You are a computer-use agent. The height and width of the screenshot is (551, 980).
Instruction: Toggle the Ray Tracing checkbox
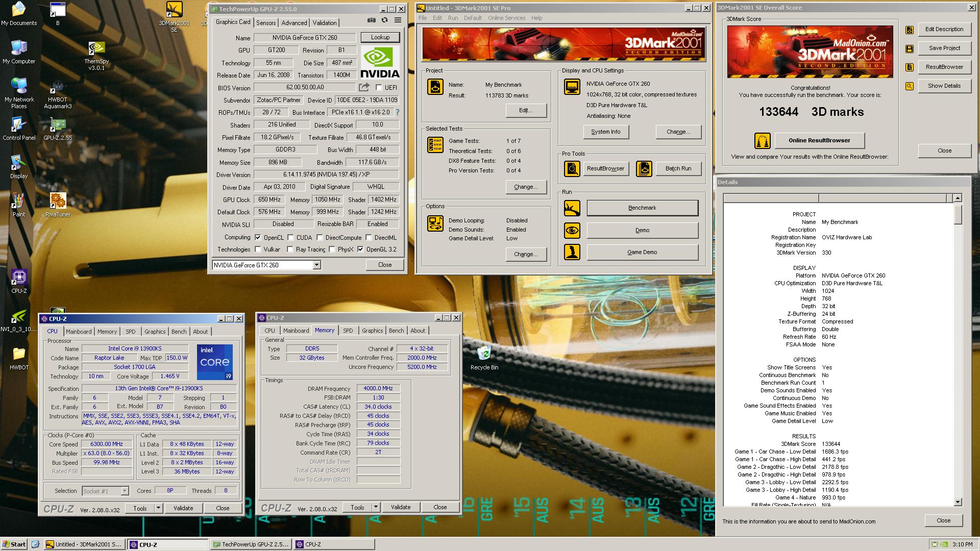(x=290, y=249)
